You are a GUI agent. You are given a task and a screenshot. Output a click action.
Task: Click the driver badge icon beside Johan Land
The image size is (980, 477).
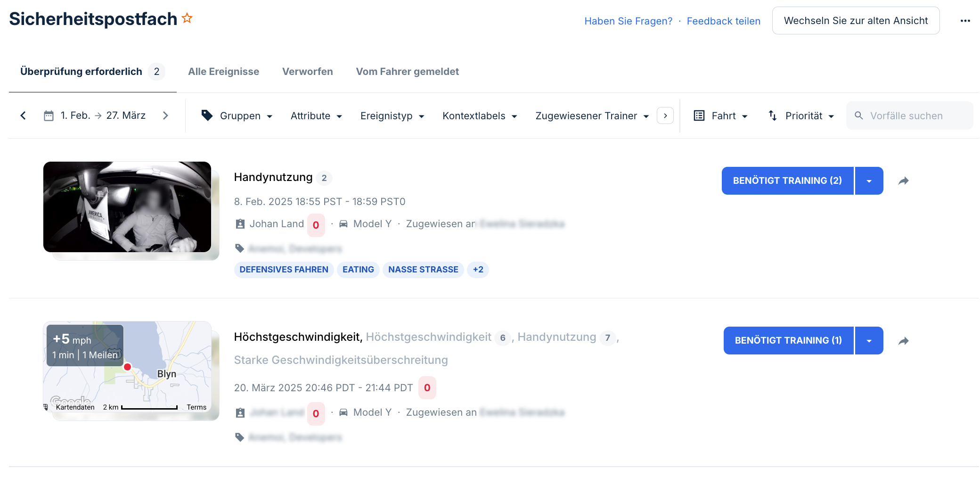coord(240,224)
